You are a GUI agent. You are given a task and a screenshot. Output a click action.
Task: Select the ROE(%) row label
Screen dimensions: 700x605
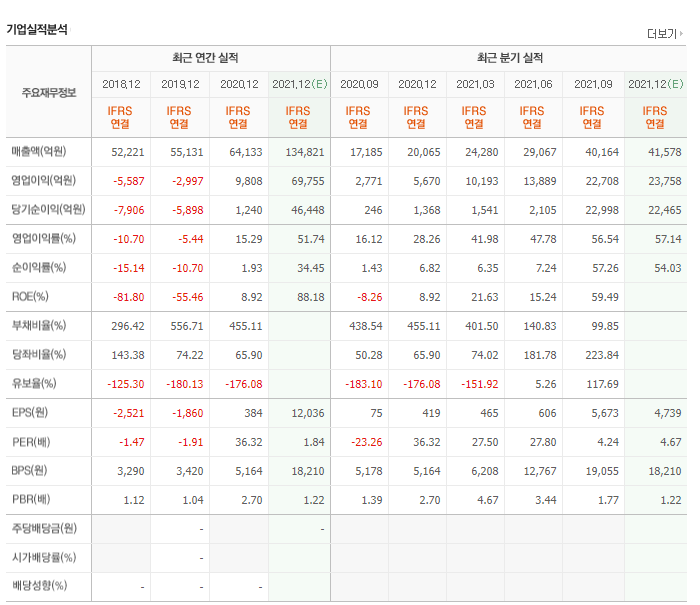click(30, 296)
